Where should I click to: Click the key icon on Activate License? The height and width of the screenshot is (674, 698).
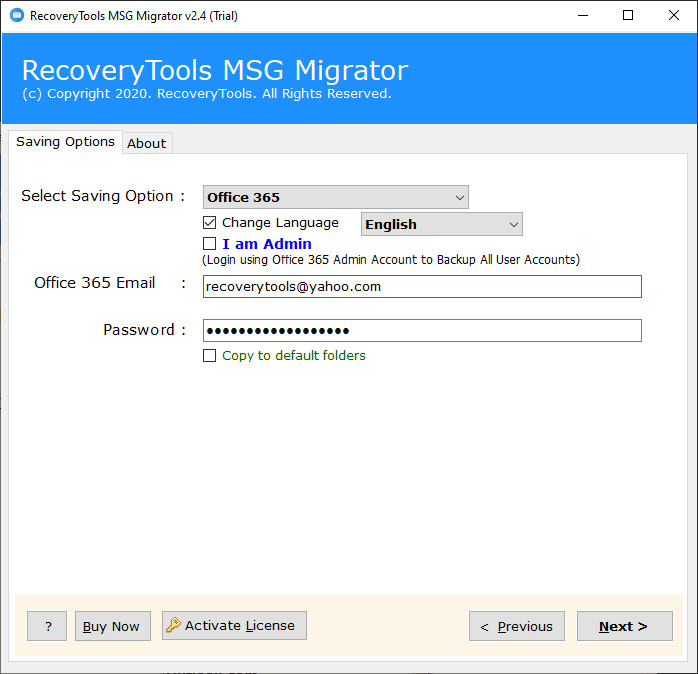(173, 625)
